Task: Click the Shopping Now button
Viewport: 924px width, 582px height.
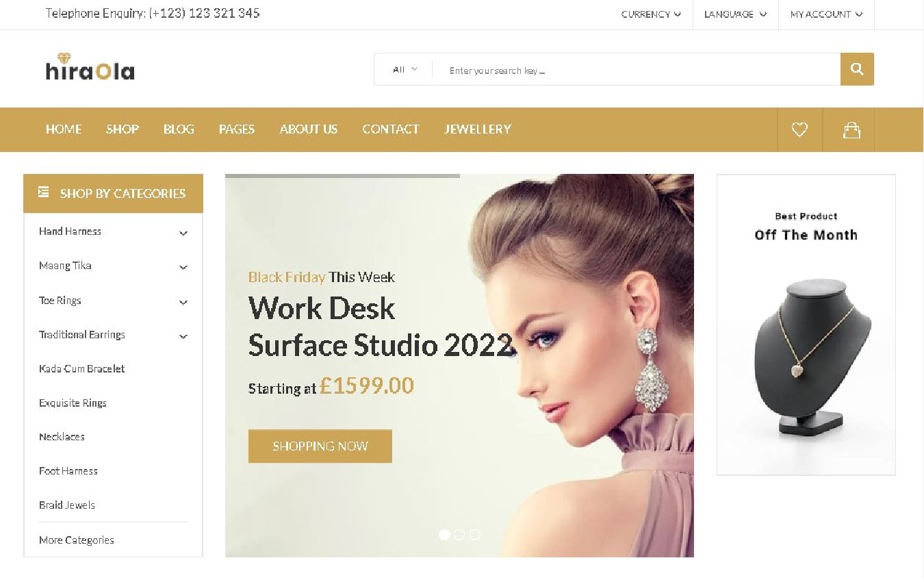Action: pos(320,446)
